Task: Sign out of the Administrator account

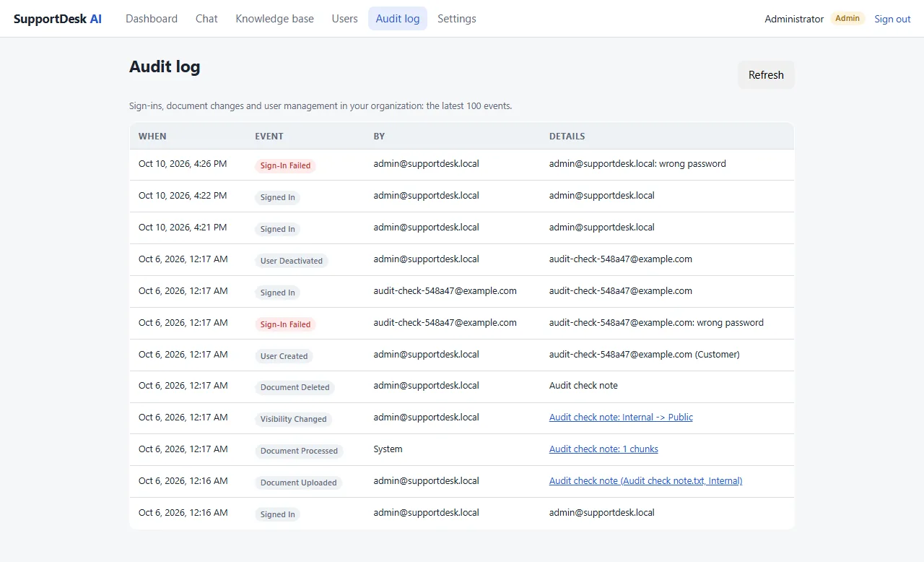Action: 892,20
